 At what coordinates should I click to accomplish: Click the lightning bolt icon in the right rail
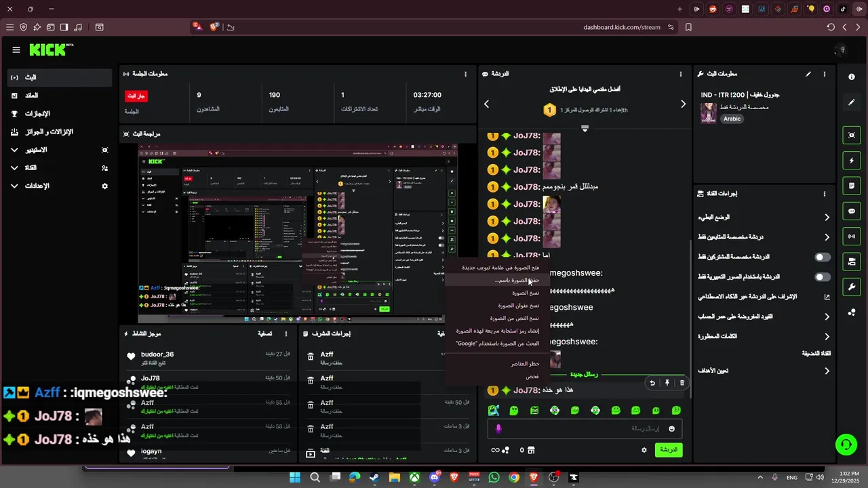(x=852, y=161)
